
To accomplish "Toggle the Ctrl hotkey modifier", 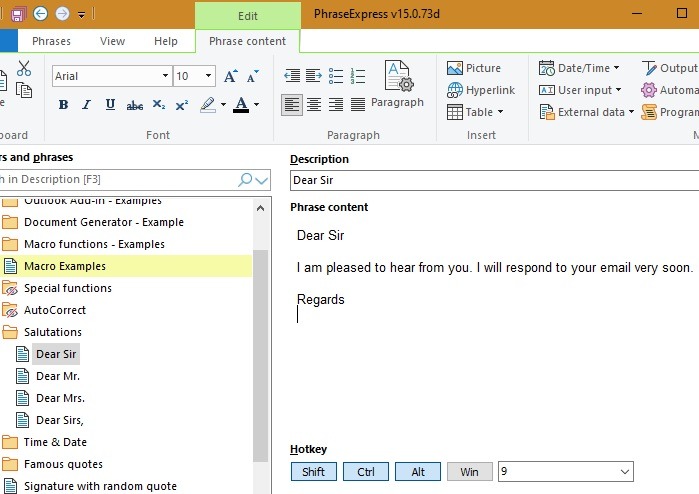I will tap(366, 472).
